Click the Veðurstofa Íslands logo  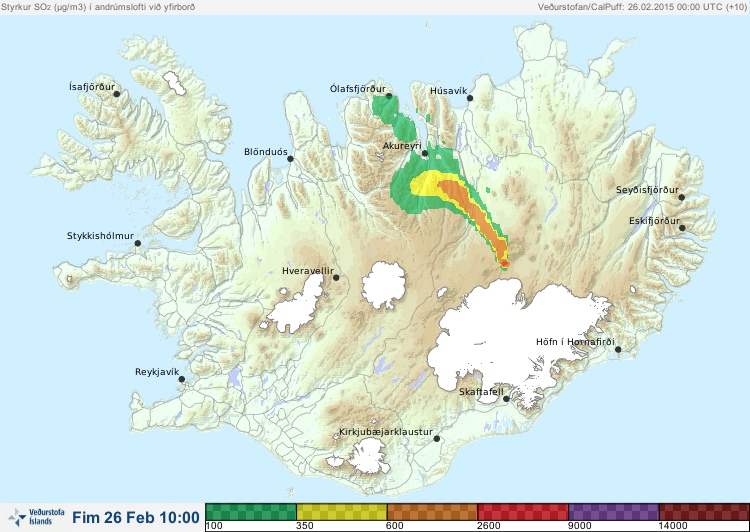36,517
